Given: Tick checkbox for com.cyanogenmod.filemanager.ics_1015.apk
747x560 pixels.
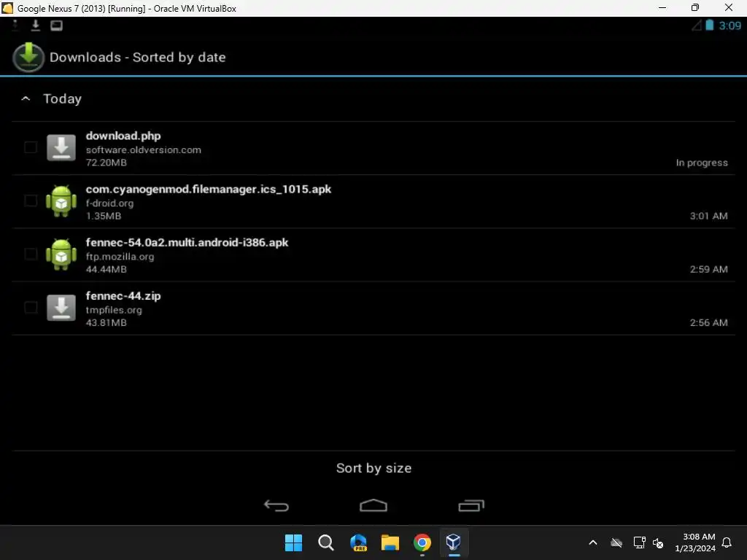Looking at the screenshot, I should pos(31,201).
